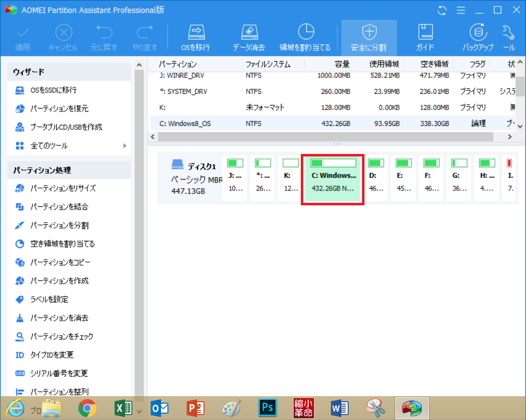Select the J: WINRE_DRV partition row

(333, 76)
